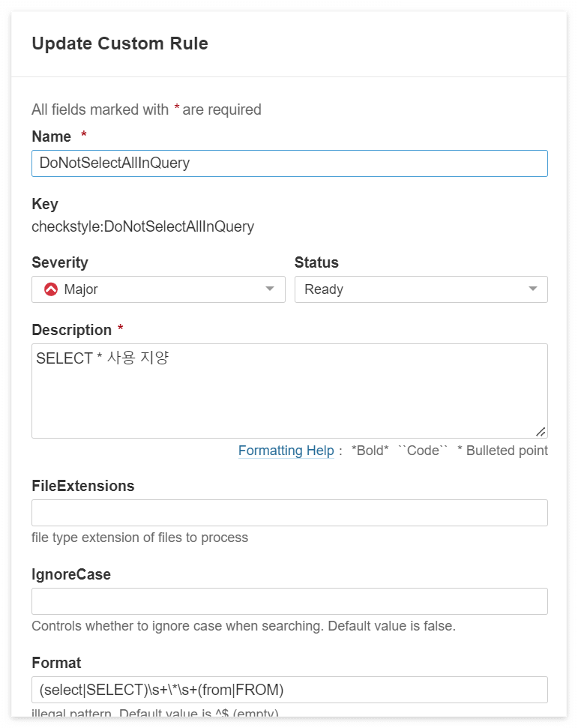Screen dimensions: 578x728
Task: Click the Name input field
Action: [289, 163]
